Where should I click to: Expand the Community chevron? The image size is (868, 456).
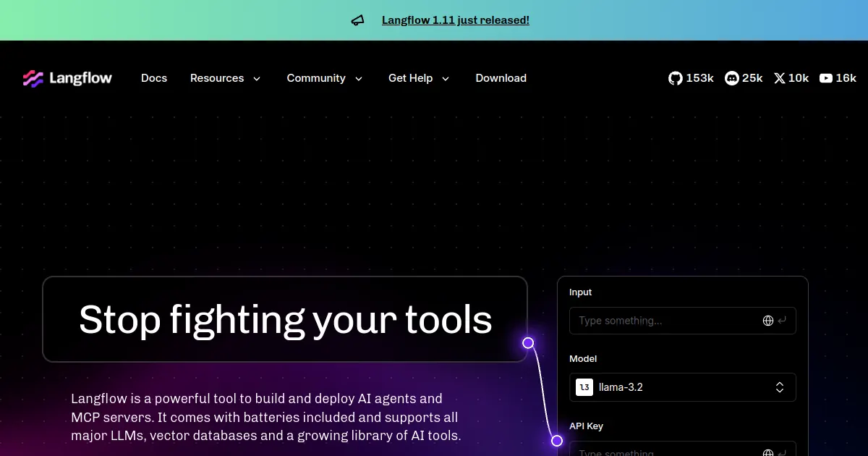358,78
